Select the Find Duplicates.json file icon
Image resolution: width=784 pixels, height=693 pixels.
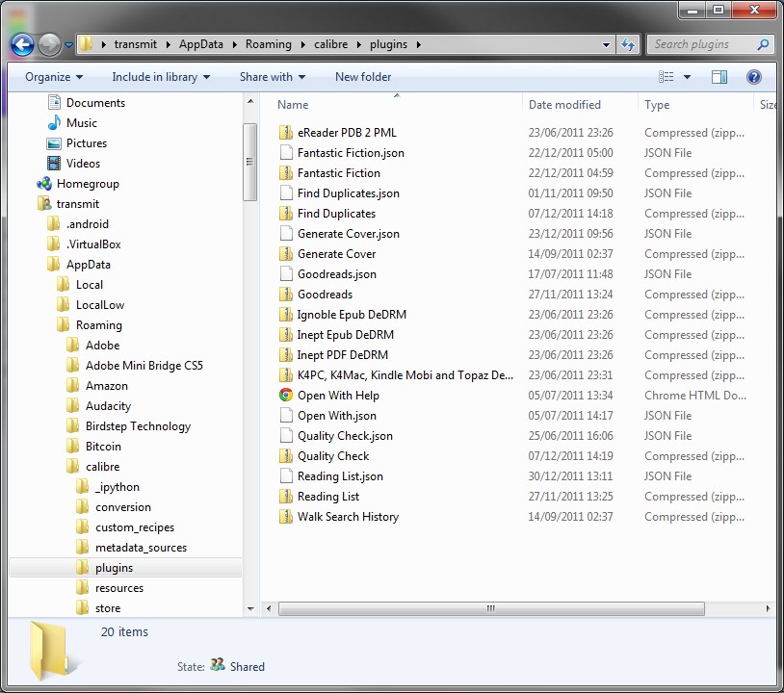pos(286,192)
